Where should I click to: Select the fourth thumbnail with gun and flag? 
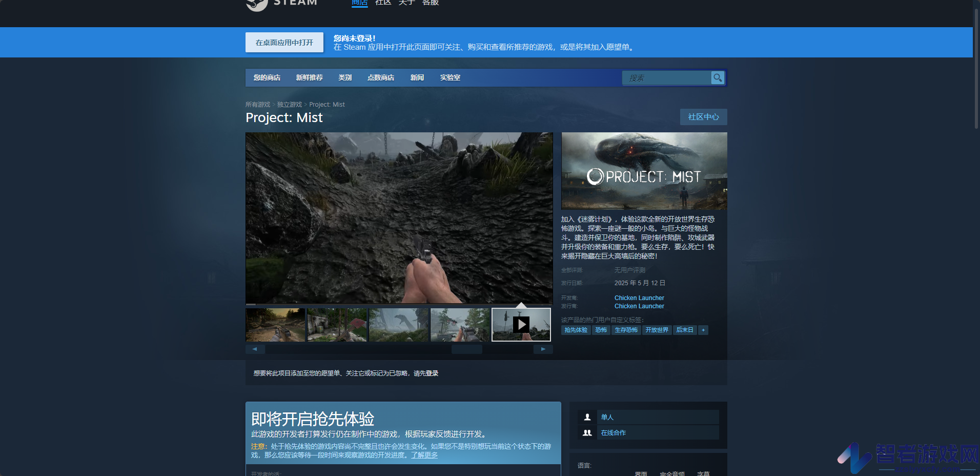tap(460, 325)
